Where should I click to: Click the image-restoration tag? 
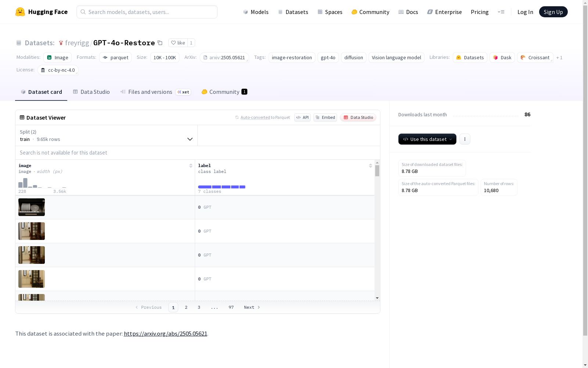tap(292, 57)
